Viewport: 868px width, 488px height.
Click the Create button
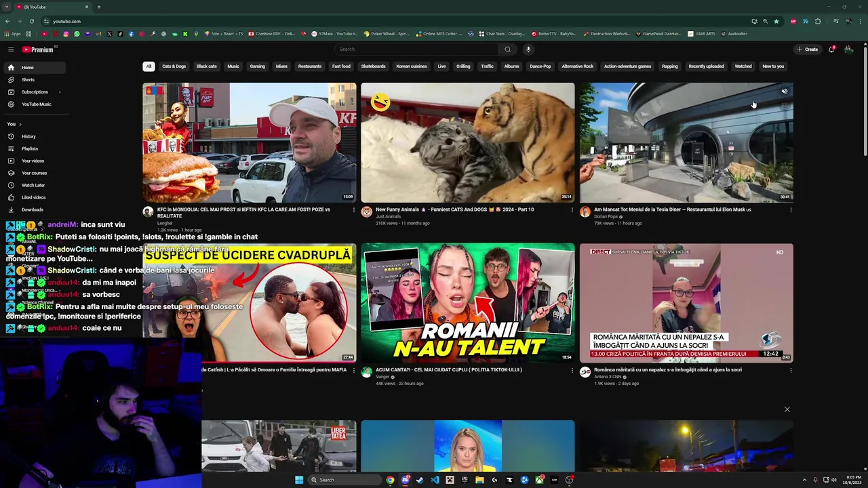pos(808,49)
